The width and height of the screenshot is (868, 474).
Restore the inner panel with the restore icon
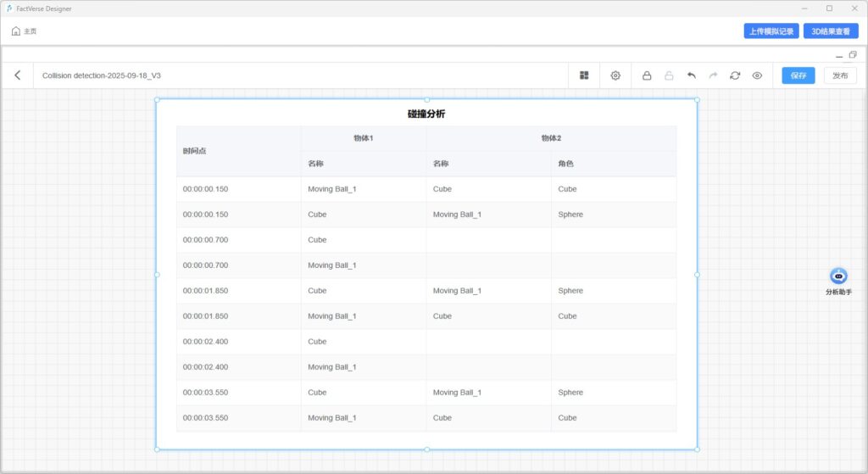(x=853, y=55)
